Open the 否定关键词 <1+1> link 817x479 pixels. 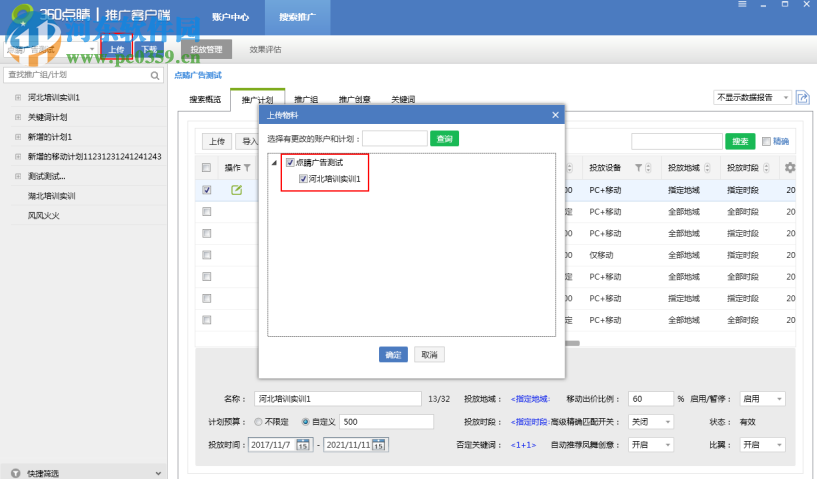[x=523, y=445]
